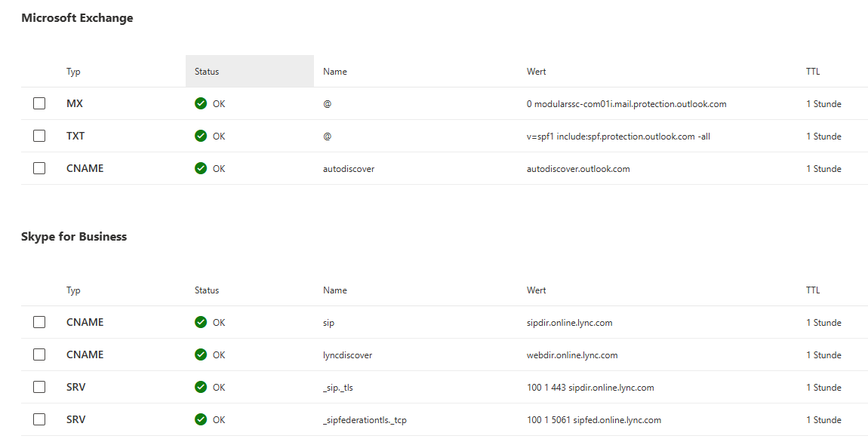Select the _sipfederationtls._tcp SRV checkbox
Viewport: 868px width, 448px height.
38,419
